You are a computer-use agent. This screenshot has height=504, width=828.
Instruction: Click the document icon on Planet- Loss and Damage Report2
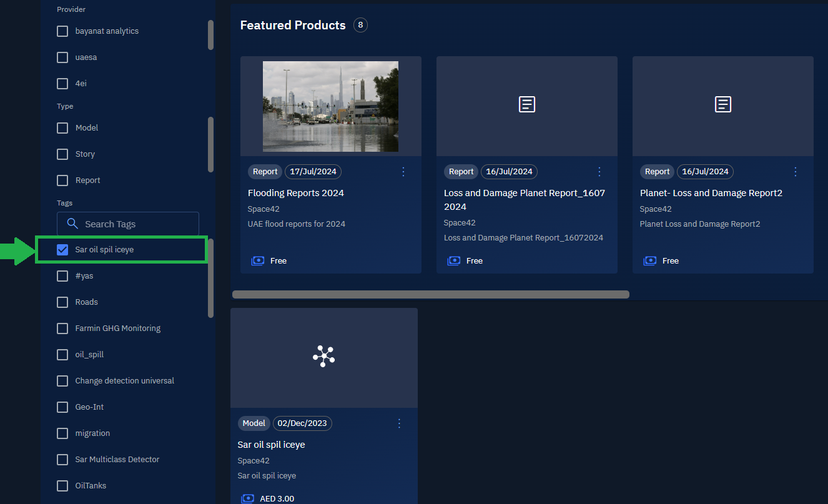[x=722, y=104]
